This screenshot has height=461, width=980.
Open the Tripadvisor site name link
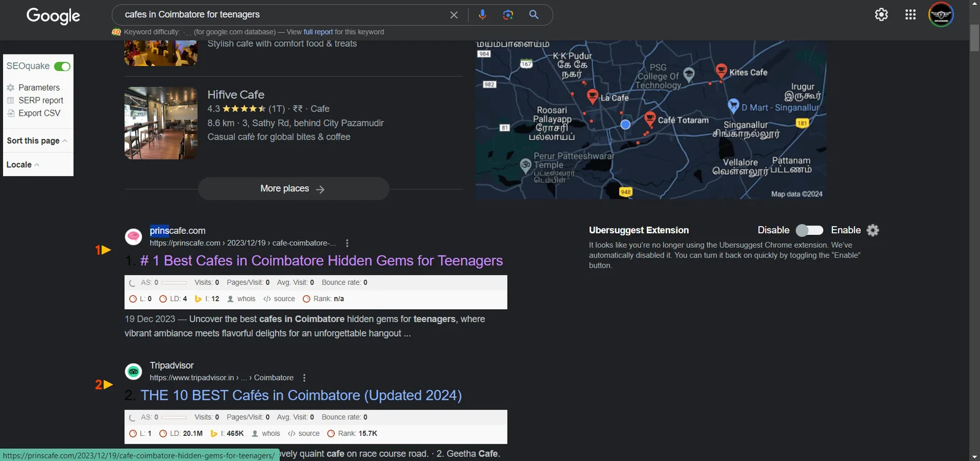pyautogui.click(x=171, y=365)
